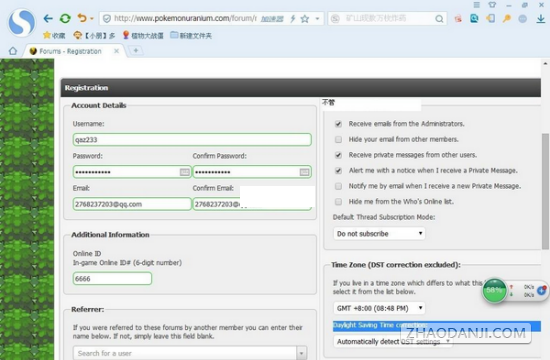Image resolution: width=550 pixels, height=360 pixels.
Task: Open the browser menu icon at top
Action: click(x=476, y=5)
